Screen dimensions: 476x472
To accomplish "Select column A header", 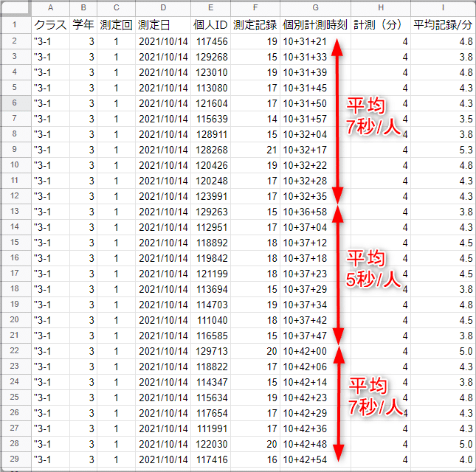I will coord(50,8).
